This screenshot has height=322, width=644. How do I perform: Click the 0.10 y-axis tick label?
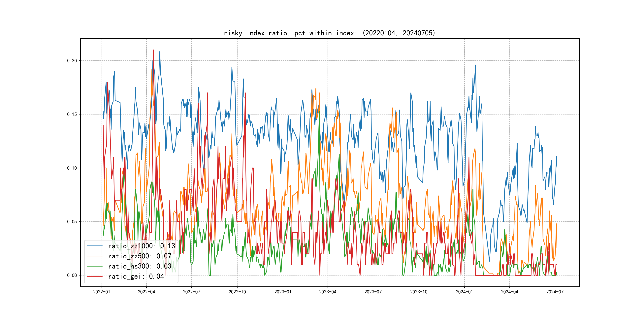tap(72, 168)
